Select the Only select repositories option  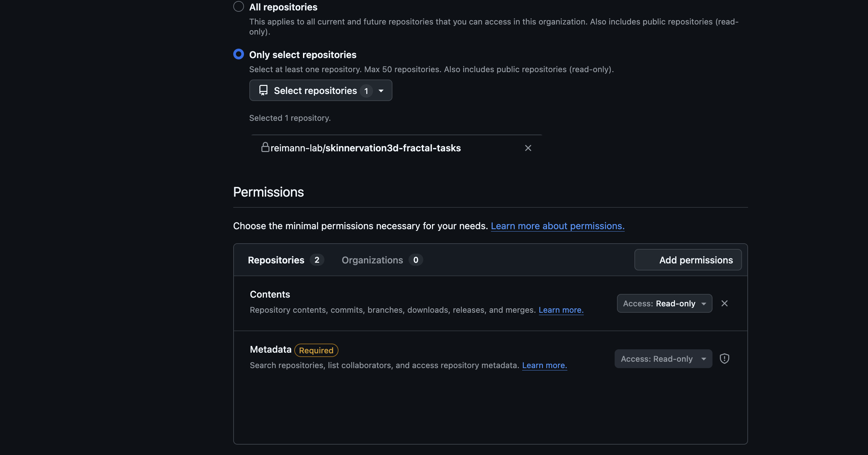tap(238, 54)
